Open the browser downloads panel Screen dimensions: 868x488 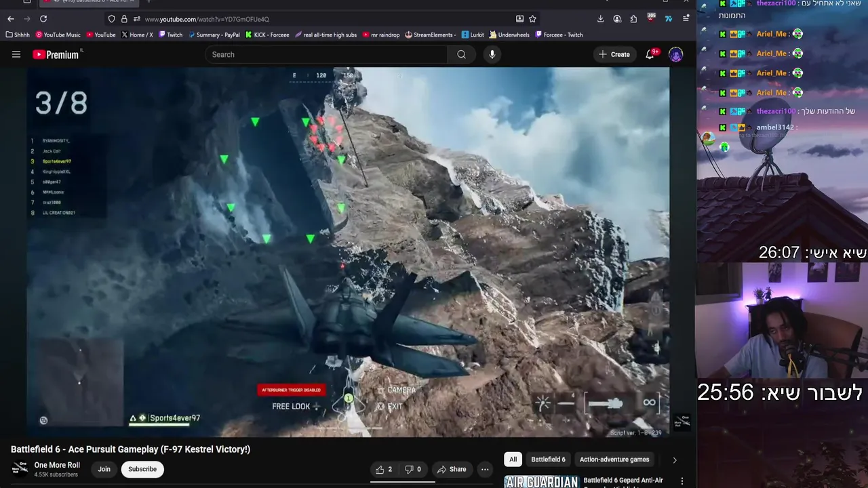click(600, 19)
